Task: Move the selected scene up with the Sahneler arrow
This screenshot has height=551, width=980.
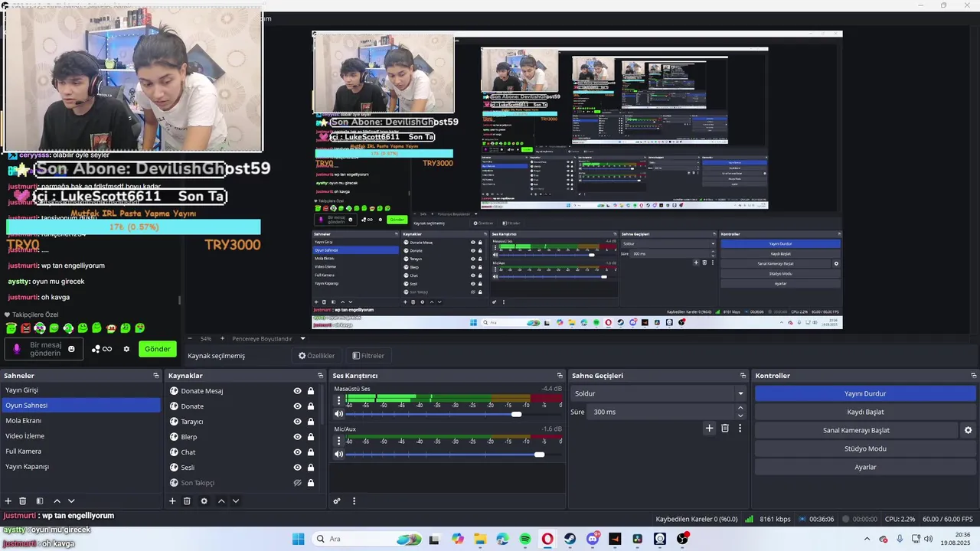Action: 57,501
